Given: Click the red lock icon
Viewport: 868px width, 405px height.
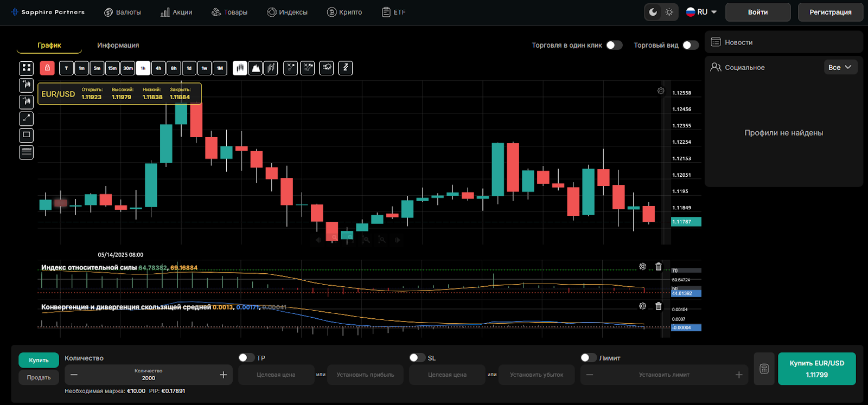Looking at the screenshot, I should pos(47,68).
